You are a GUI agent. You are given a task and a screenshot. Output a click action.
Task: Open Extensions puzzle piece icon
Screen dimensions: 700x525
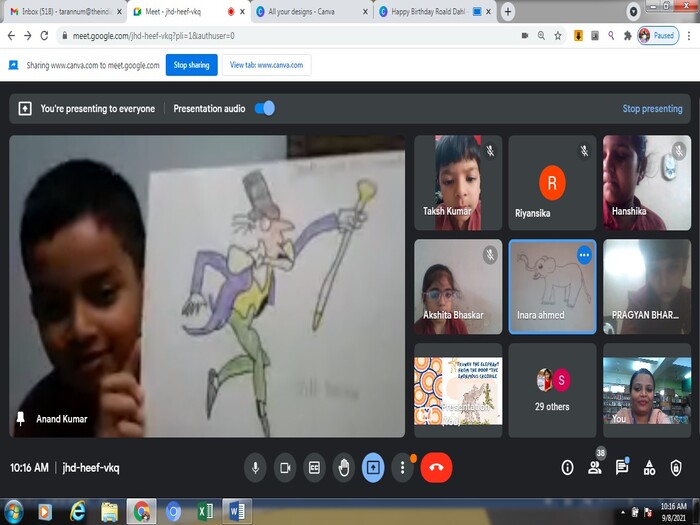[x=628, y=36]
